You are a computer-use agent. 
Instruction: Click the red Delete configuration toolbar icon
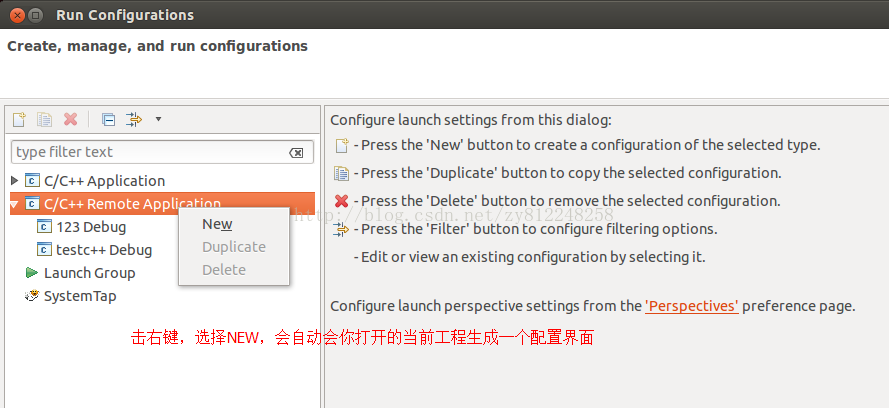70,120
